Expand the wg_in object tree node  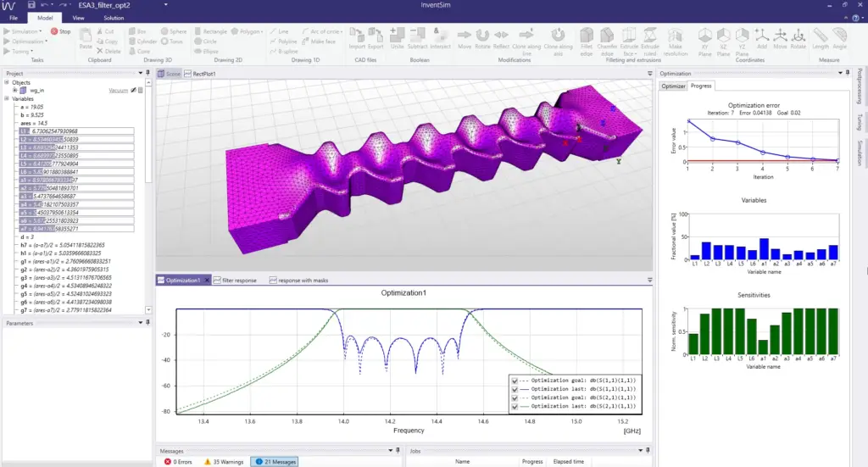(14, 90)
